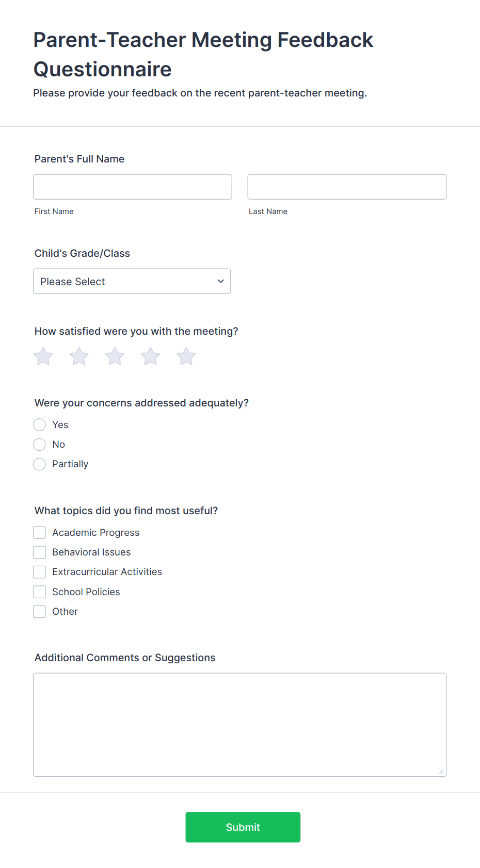Select Partially as your answer

(39, 464)
